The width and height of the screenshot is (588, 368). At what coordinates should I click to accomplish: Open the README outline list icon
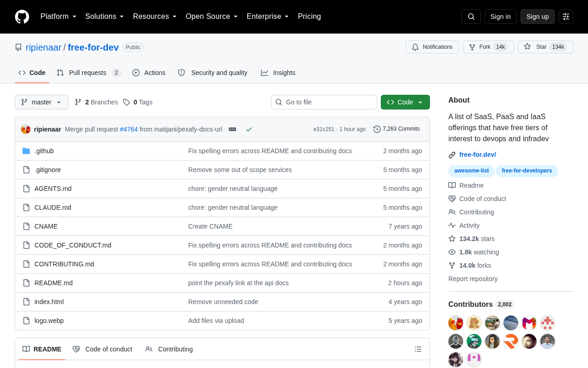coord(418,349)
